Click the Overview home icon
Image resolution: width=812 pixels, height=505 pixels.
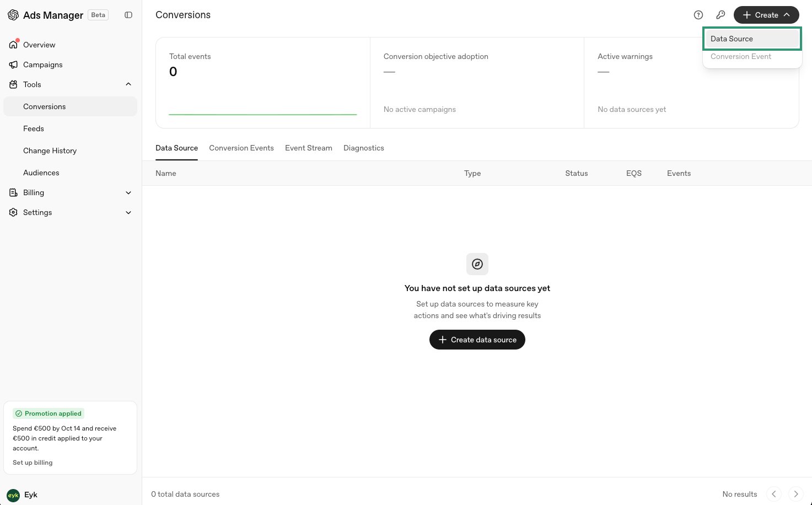pos(13,45)
